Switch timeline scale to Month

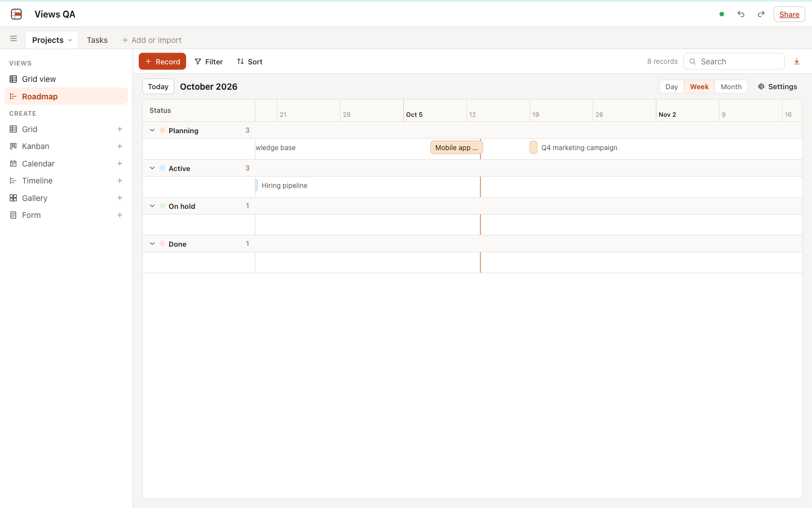731,86
